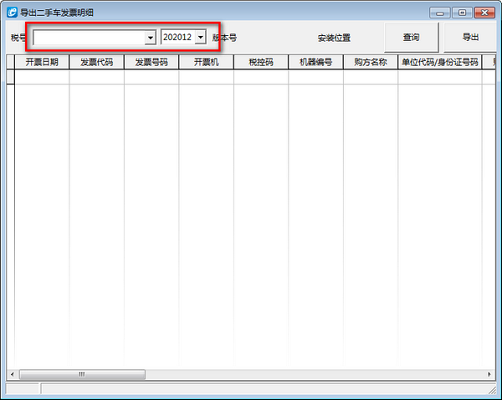Click the 查询 button

click(x=411, y=37)
